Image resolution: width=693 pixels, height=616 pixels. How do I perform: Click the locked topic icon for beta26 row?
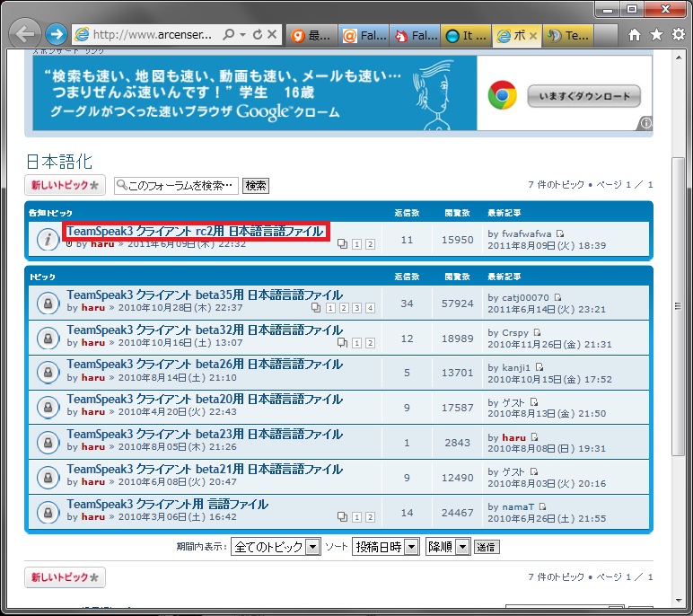click(48, 373)
